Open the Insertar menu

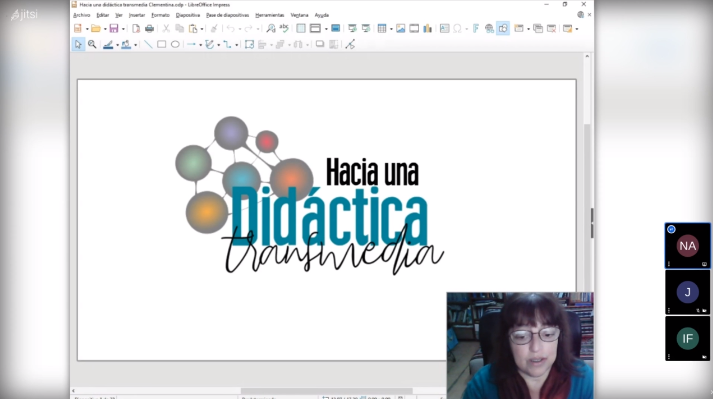[137, 15]
